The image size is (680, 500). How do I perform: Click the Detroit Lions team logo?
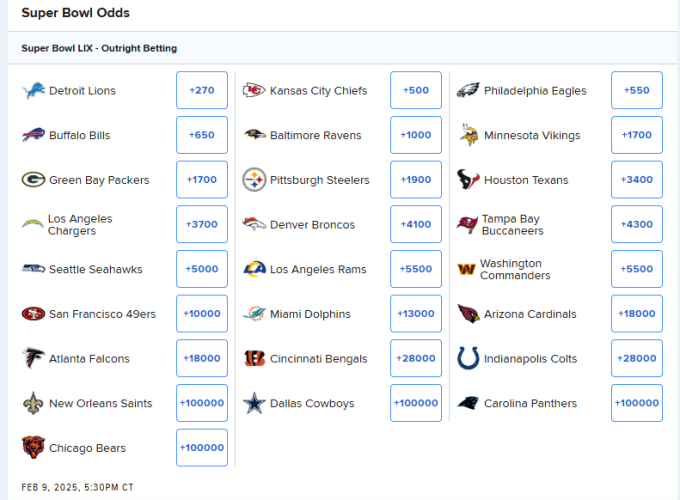click(x=33, y=91)
